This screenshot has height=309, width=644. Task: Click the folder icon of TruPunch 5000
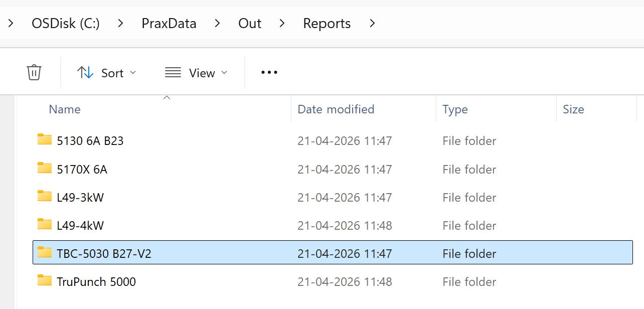point(45,280)
